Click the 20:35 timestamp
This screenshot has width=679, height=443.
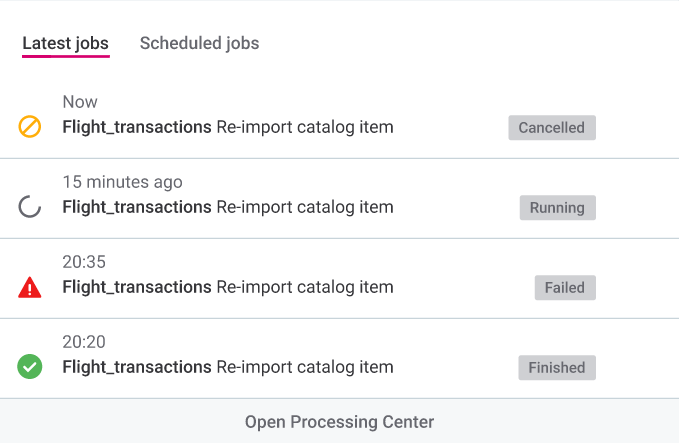click(x=84, y=262)
